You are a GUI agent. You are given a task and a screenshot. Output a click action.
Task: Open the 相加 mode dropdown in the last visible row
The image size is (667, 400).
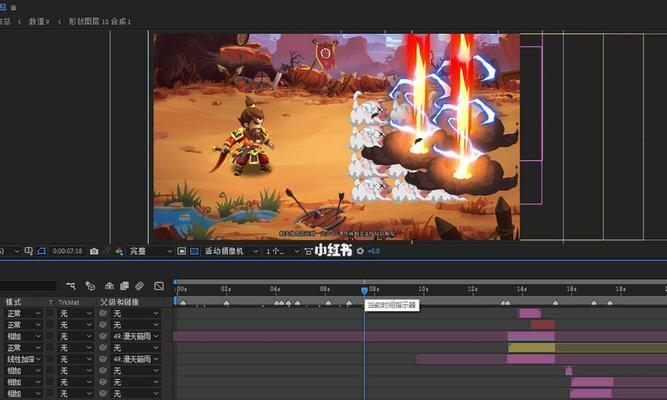[x=24, y=394]
